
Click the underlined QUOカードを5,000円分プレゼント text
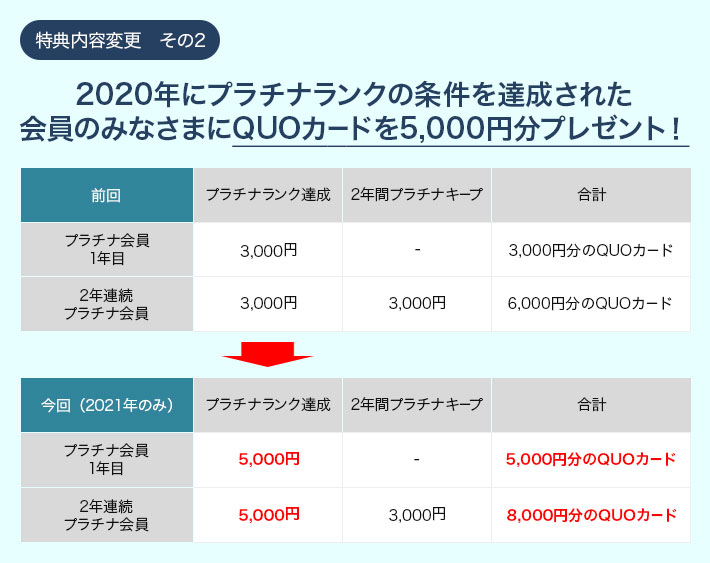[x=459, y=130]
